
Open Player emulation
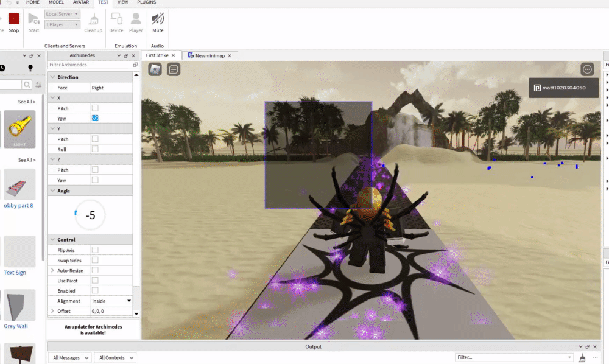pyautogui.click(x=136, y=19)
